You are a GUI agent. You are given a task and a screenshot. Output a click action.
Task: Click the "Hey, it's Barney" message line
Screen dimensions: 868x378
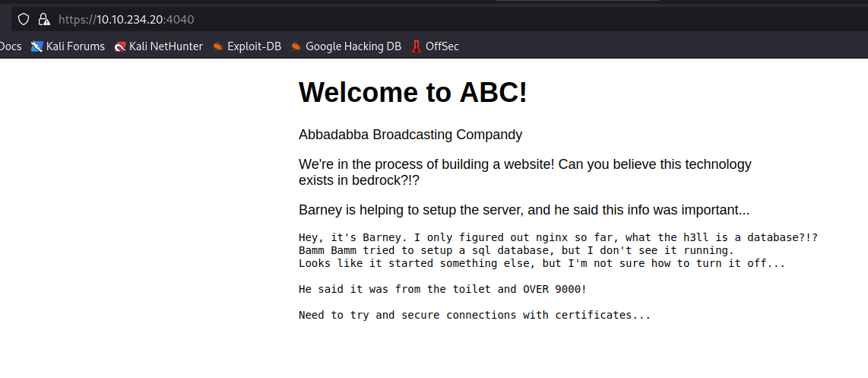[557, 237]
